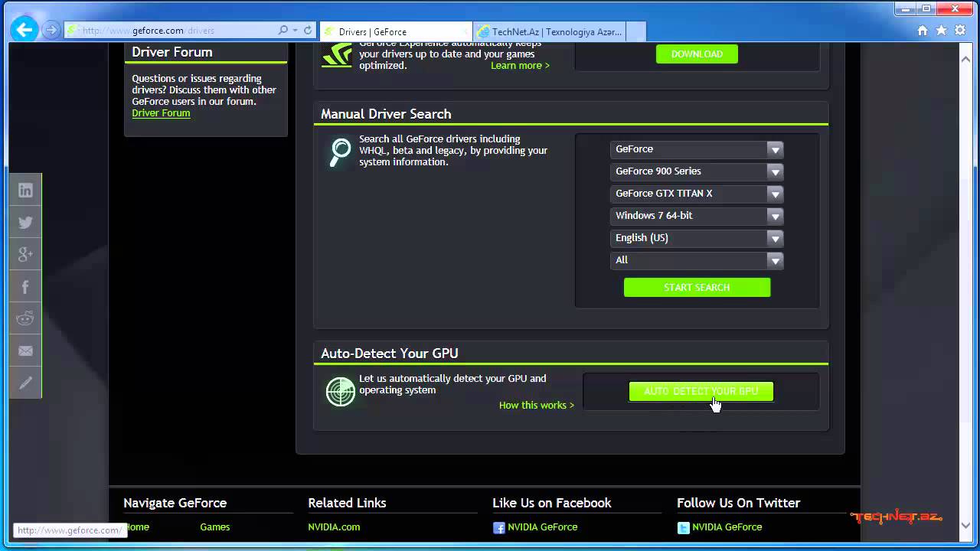The image size is (980, 551).
Task: Click the browser Forward arrow button
Action: pos(51,31)
